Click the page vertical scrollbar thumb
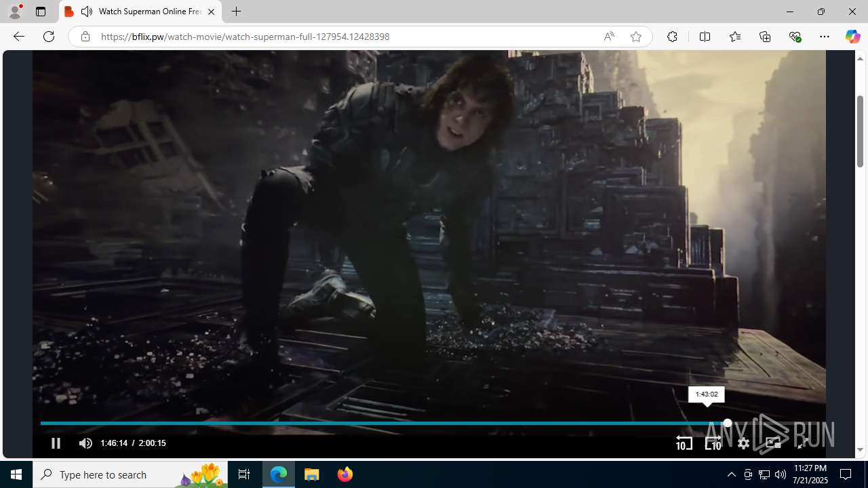Viewport: 868px width, 488px height. click(x=860, y=131)
